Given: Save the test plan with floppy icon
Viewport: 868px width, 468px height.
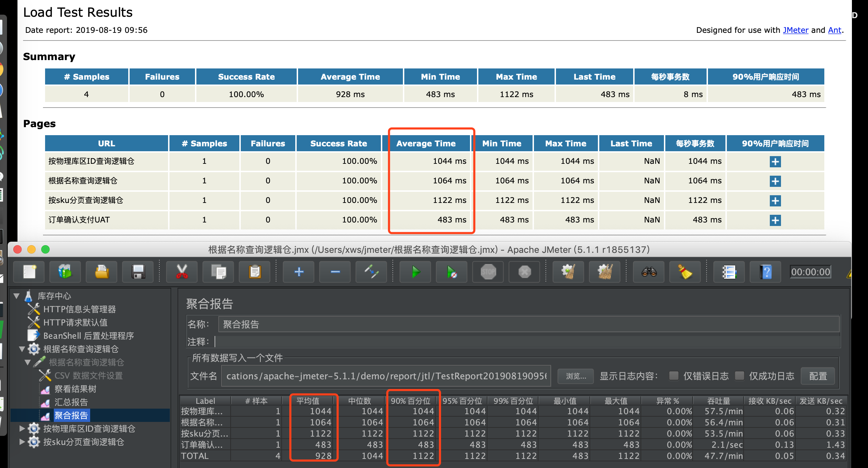Looking at the screenshot, I should 138,272.
